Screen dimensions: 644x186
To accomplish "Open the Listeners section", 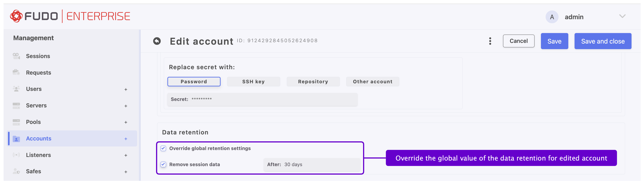I will pos(38,155).
